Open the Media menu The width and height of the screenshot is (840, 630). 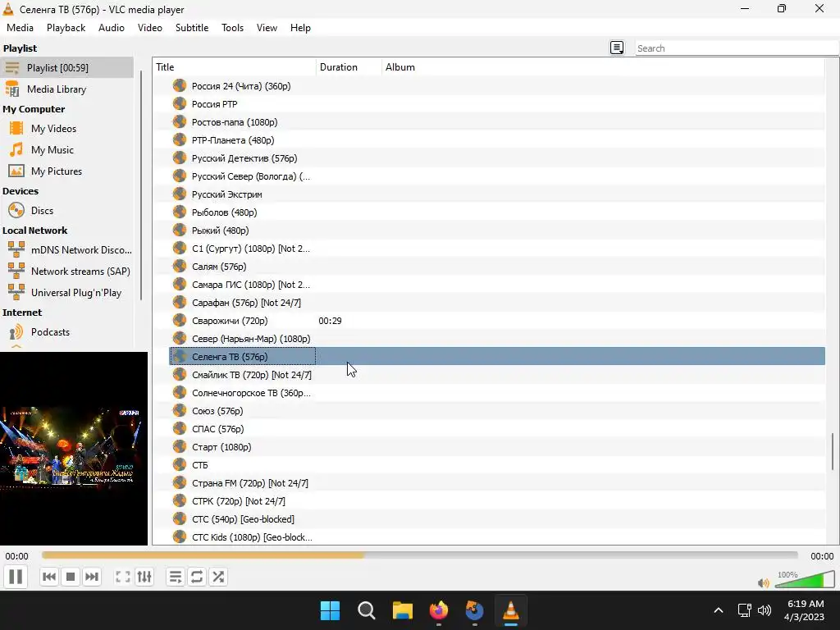pos(20,28)
